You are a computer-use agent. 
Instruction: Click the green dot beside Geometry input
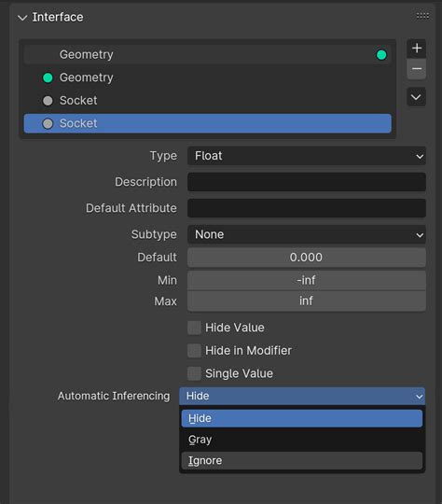click(x=48, y=77)
